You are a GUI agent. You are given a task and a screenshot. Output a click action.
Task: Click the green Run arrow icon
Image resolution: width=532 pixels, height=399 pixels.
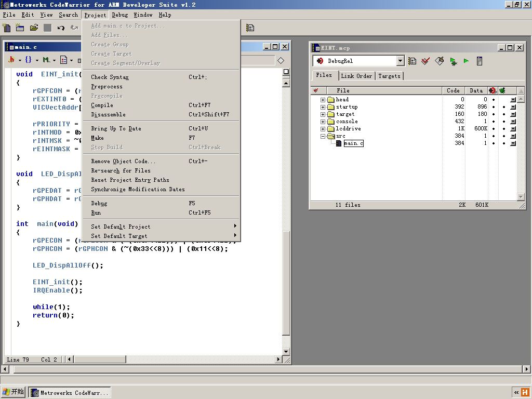[x=466, y=61]
